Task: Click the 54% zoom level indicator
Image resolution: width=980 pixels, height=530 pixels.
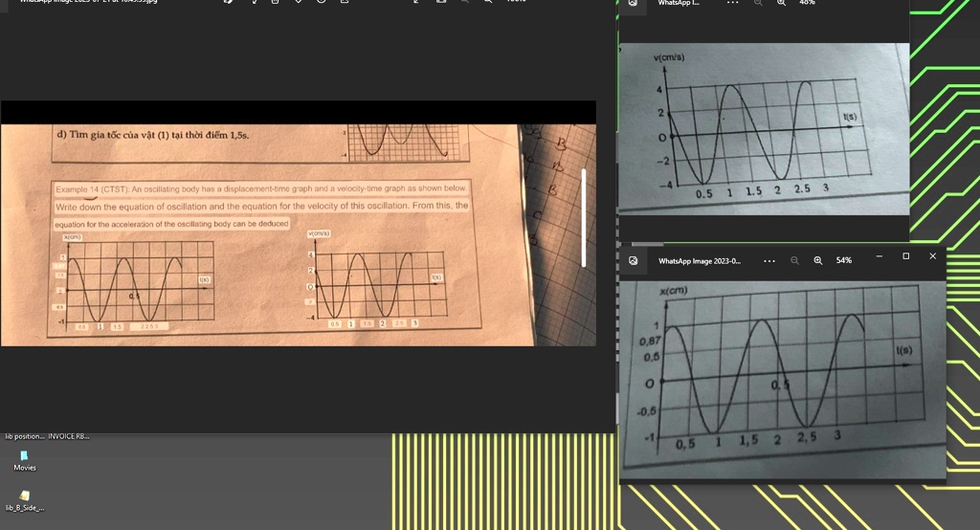Action: (843, 260)
